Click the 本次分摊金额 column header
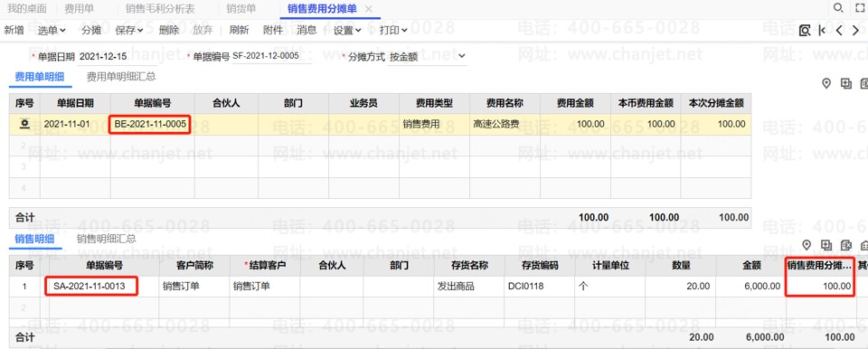This screenshot has height=349, width=868. point(716,103)
